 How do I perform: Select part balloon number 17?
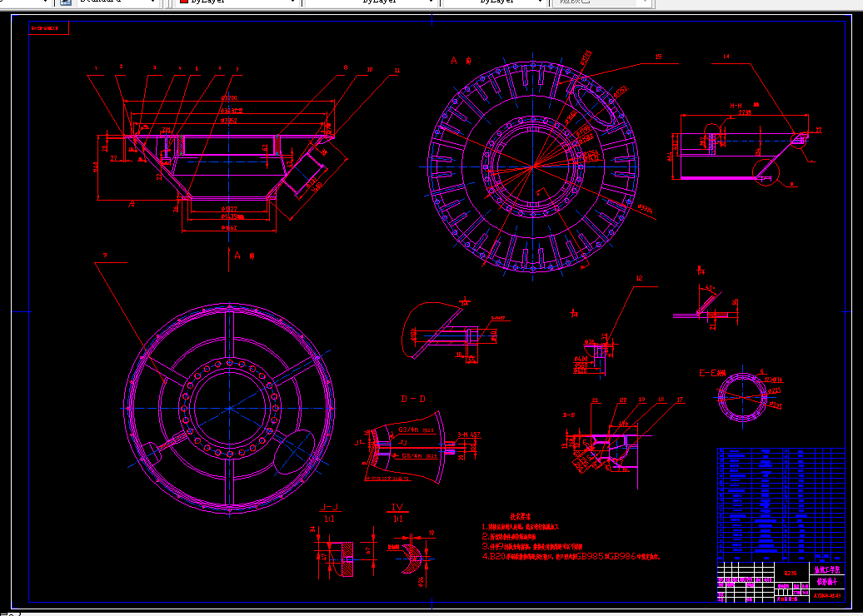[x=681, y=400]
